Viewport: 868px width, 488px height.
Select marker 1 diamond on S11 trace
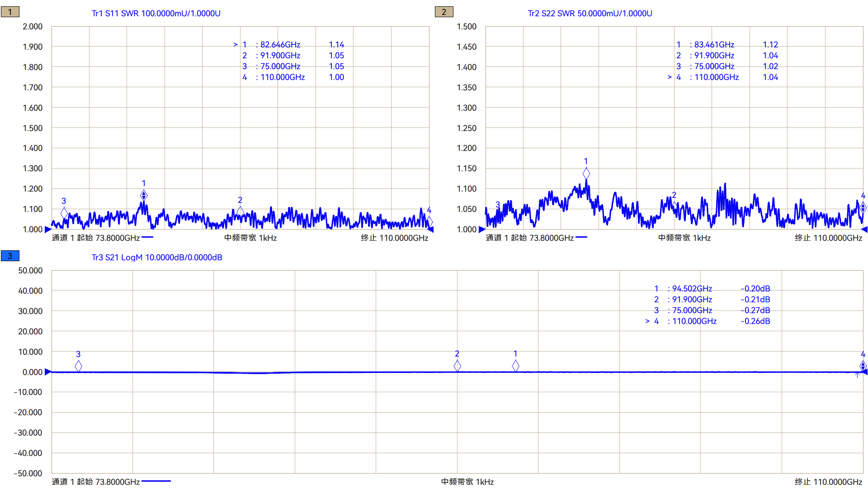click(144, 195)
